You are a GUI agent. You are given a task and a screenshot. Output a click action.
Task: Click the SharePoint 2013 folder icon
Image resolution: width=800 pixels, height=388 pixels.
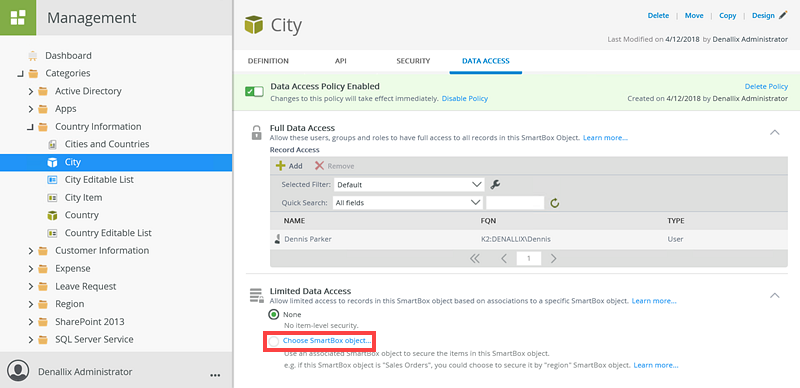click(44, 322)
